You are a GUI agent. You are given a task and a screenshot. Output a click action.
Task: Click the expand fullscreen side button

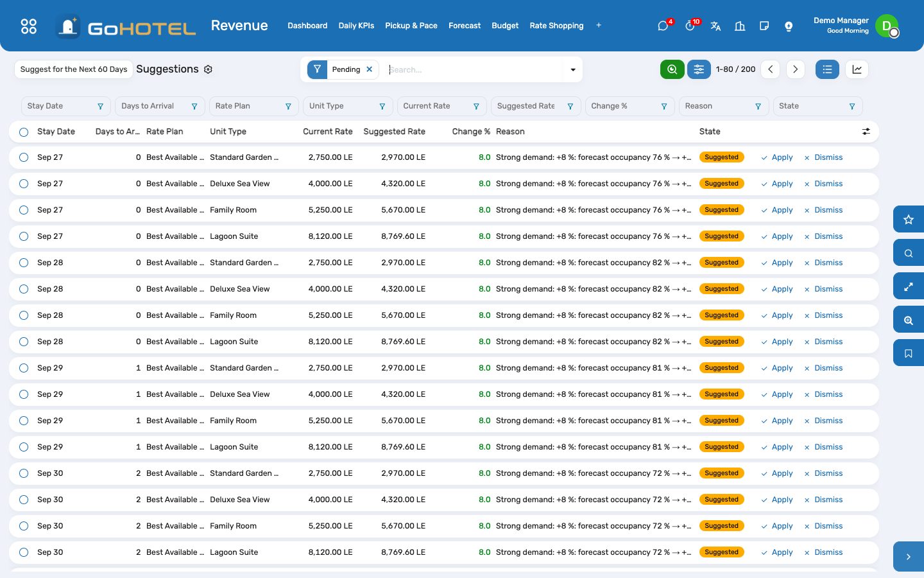coord(909,286)
